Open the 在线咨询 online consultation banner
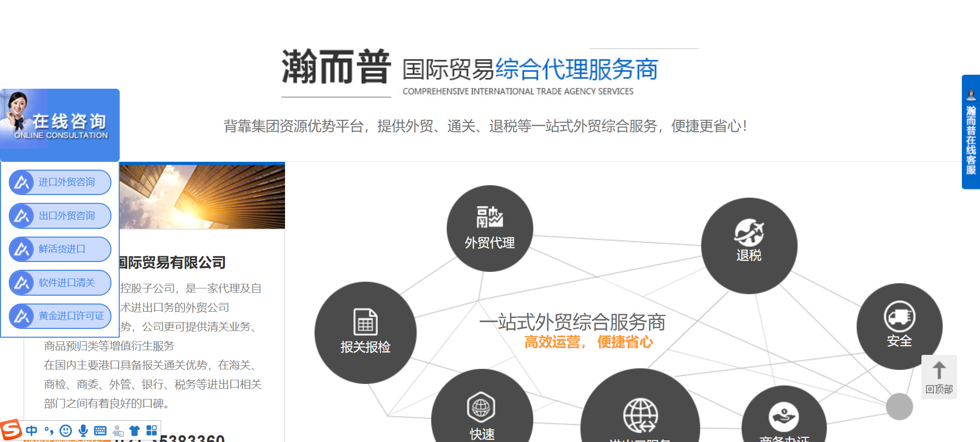The image size is (980, 442). coord(60,125)
